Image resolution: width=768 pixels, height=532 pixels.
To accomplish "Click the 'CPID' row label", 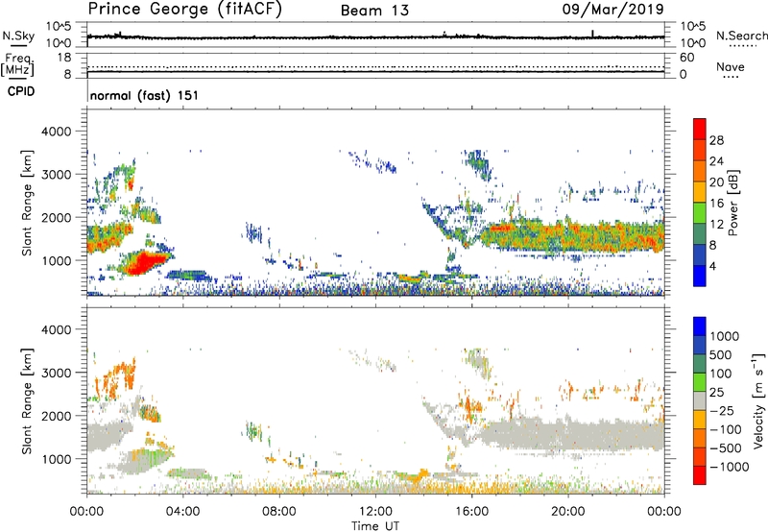I will 21,91.
